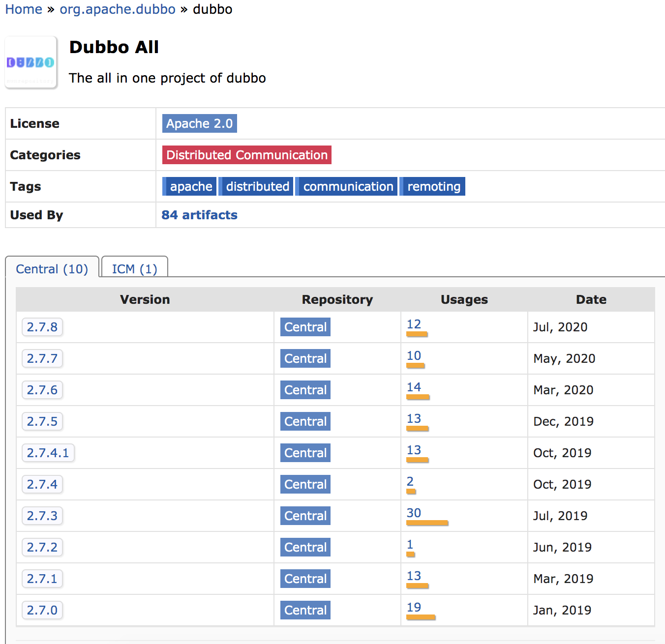Click Central repository for version 2.7.4.1

tap(305, 453)
